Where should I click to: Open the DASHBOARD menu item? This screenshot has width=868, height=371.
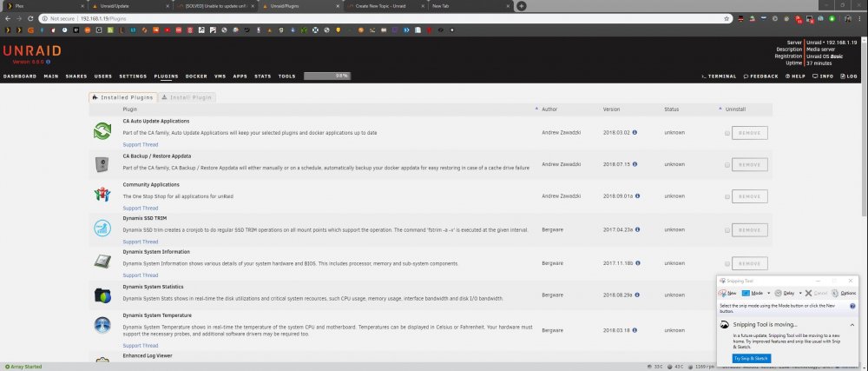point(20,76)
